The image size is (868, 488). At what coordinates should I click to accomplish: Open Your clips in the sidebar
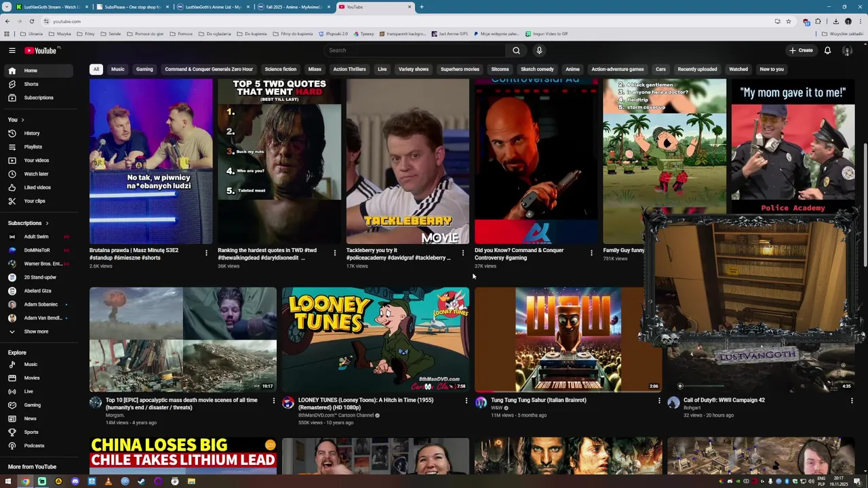click(x=39, y=201)
